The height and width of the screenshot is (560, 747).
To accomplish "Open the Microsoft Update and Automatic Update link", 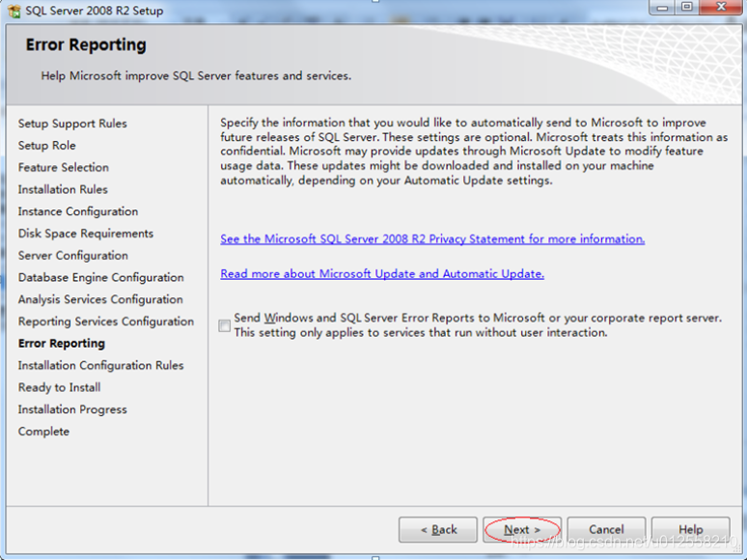I will pos(382,273).
